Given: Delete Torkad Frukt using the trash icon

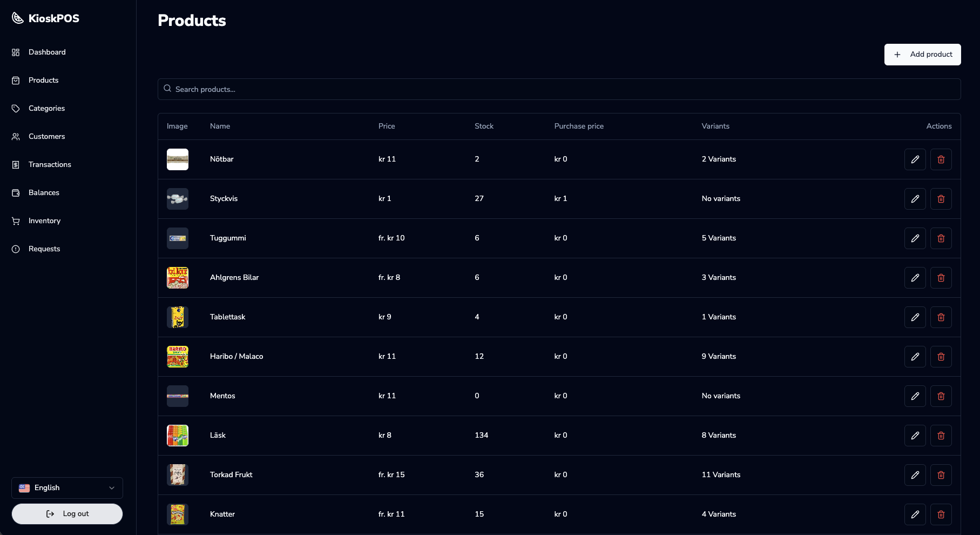Looking at the screenshot, I should (x=941, y=475).
